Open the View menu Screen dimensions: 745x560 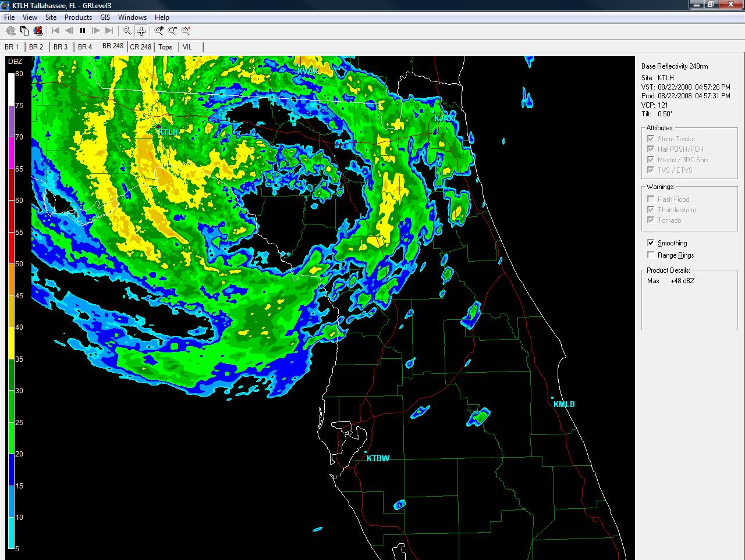tap(30, 17)
